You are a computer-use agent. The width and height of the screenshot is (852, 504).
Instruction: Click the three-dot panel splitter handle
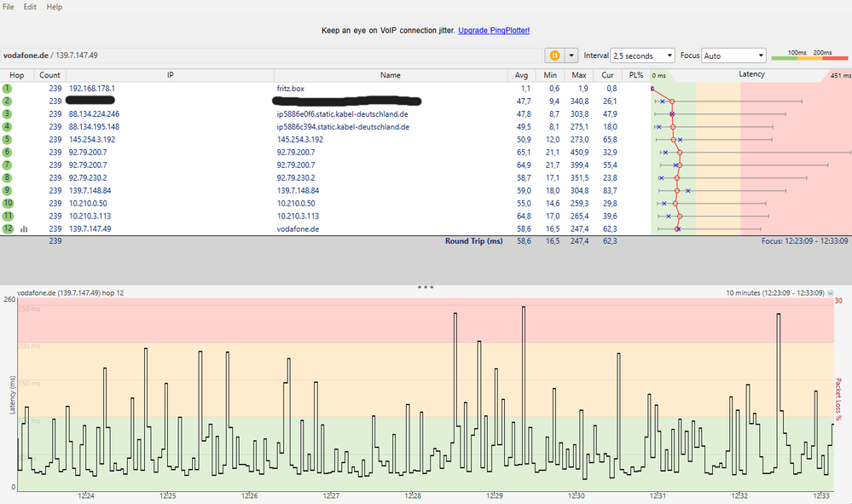tap(426, 287)
